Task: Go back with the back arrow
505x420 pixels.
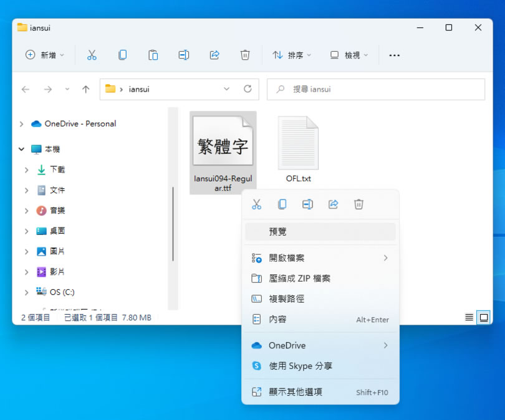Action: [x=26, y=89]
